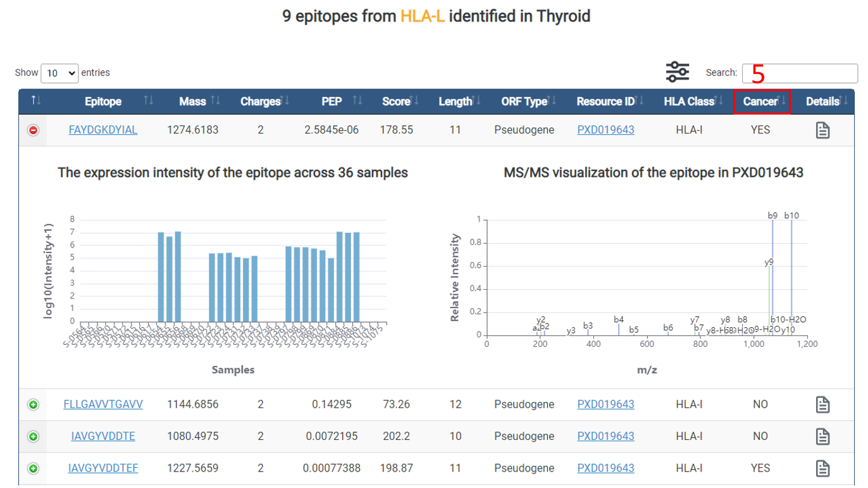This screenshot has height=488, width=868.
Task: Open details document icon for FAYDGKDYIAL
Action: click(822, 130)
